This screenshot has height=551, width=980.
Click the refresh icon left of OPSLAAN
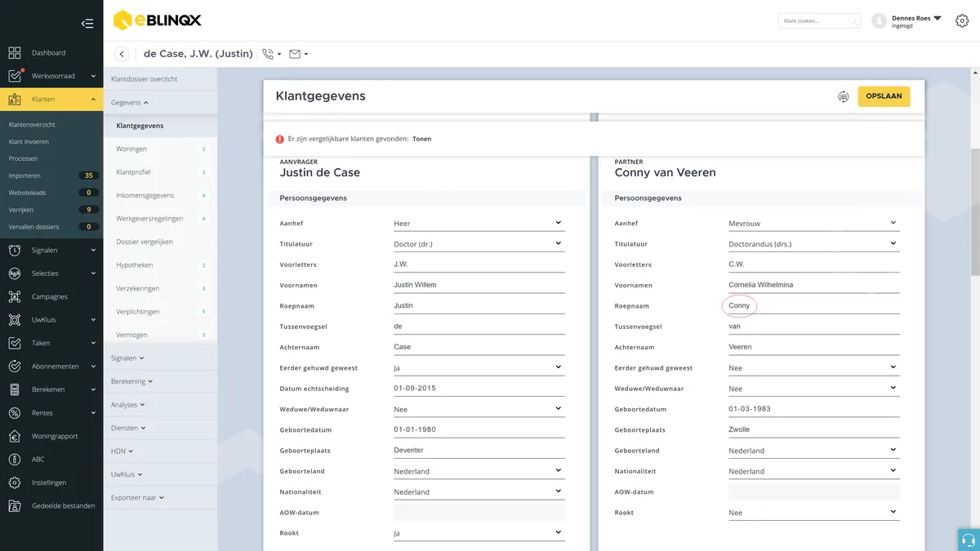click(x=844, y=96)
